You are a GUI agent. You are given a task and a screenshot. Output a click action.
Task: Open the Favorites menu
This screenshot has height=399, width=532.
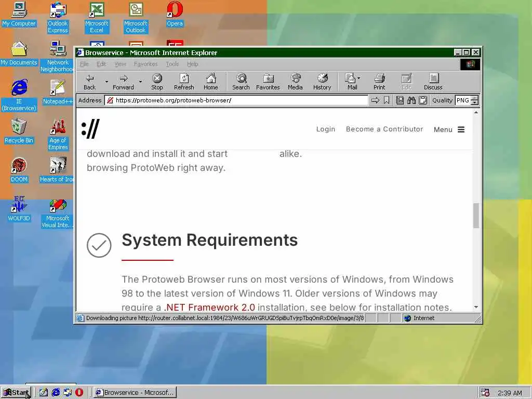tap(146, 64)
